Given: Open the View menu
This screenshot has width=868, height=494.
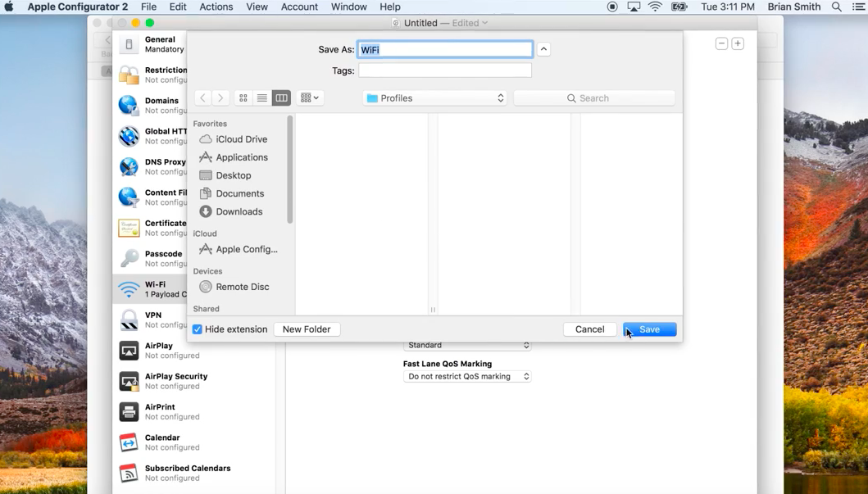Looking at the screenshot, I should [257, 7].
